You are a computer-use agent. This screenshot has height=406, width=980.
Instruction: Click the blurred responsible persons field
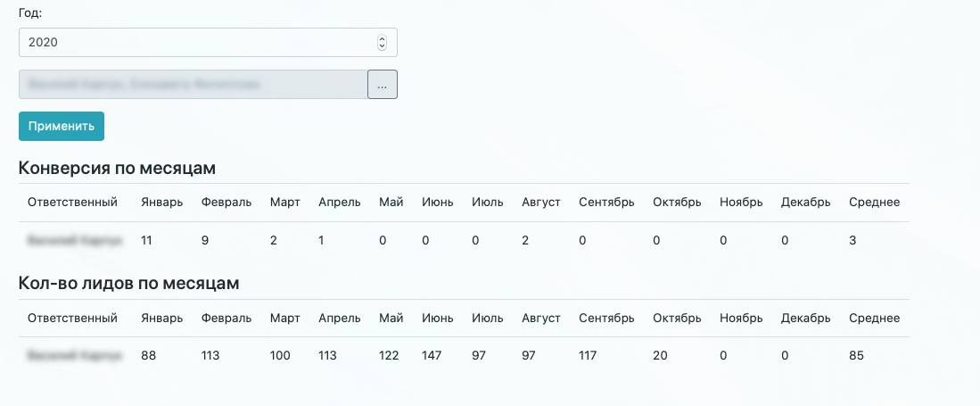tap(193, 85)
